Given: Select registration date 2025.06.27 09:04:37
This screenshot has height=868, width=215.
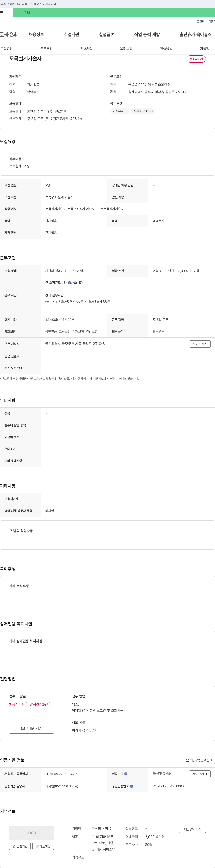Looking at the screenshot, I should pyautogui.click(x=61, y=774).
